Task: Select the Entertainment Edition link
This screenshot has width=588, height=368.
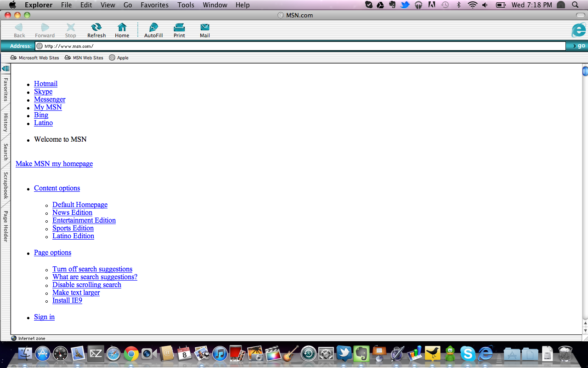Action: click(x=84, y=220)
